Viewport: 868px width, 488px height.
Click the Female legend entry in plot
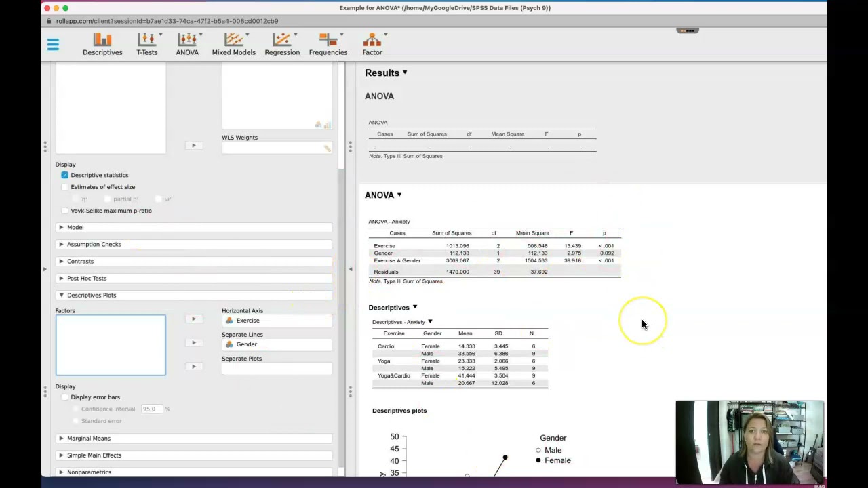pyautogui.click(x=553, y=460)
